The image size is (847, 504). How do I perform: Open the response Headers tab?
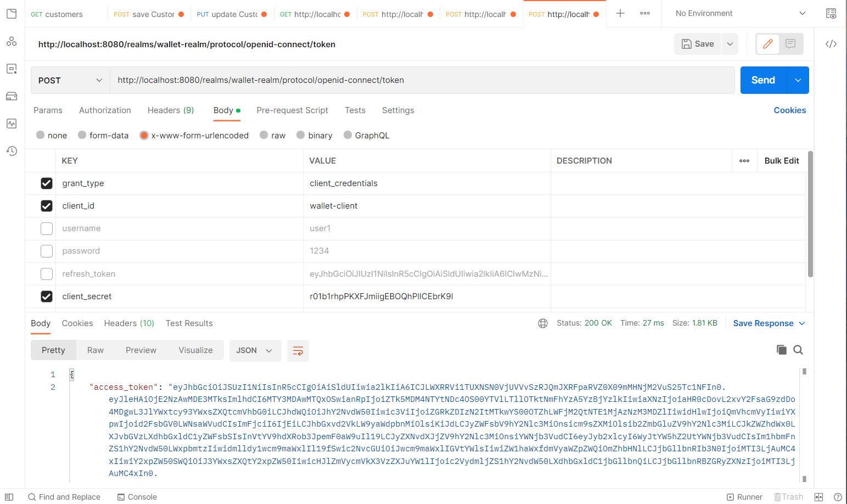click(x=128, y=323)
